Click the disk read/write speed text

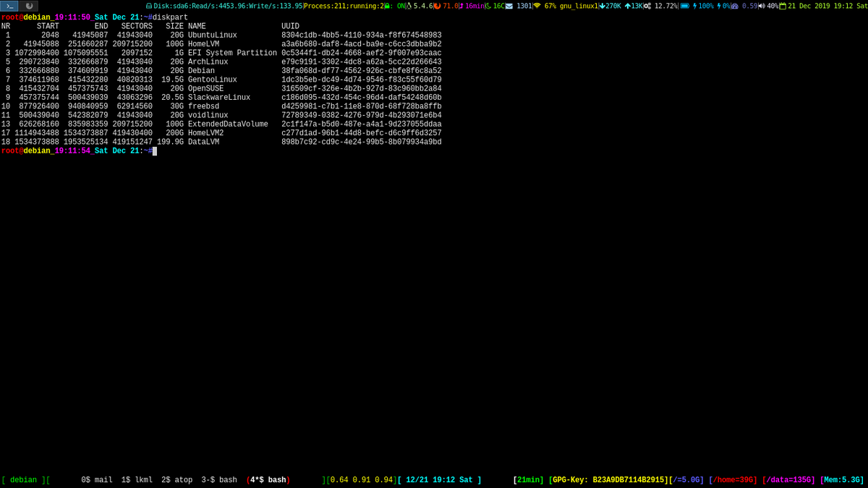tap(228, 6)
